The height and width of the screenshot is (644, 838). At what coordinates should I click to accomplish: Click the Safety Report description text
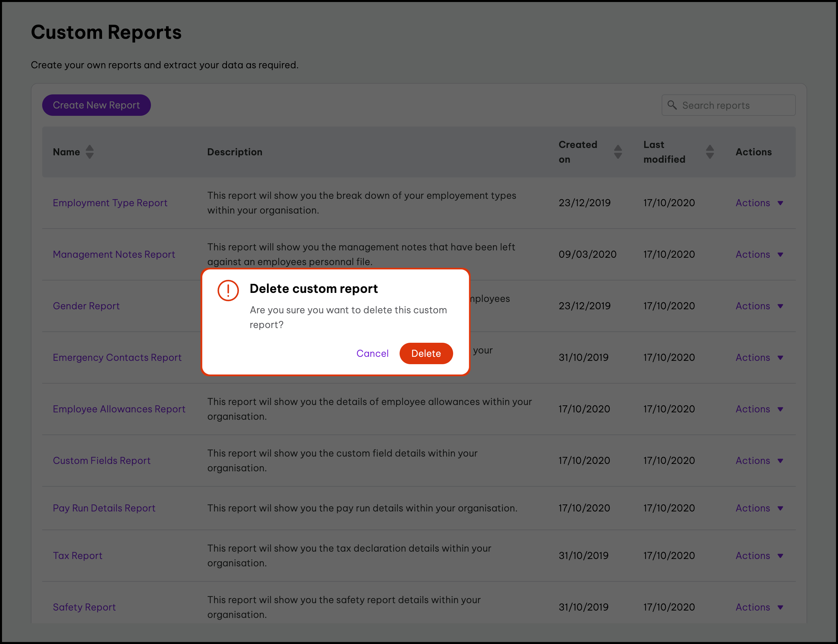click(344, 607)
